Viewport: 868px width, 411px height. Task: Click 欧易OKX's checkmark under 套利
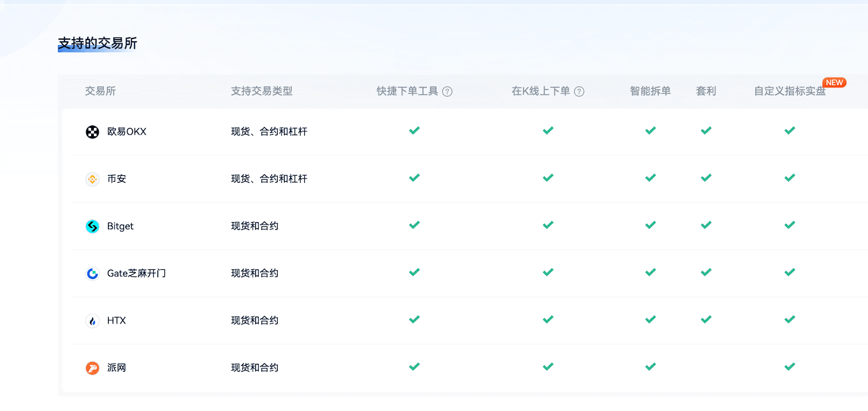[x=706, y=130]
